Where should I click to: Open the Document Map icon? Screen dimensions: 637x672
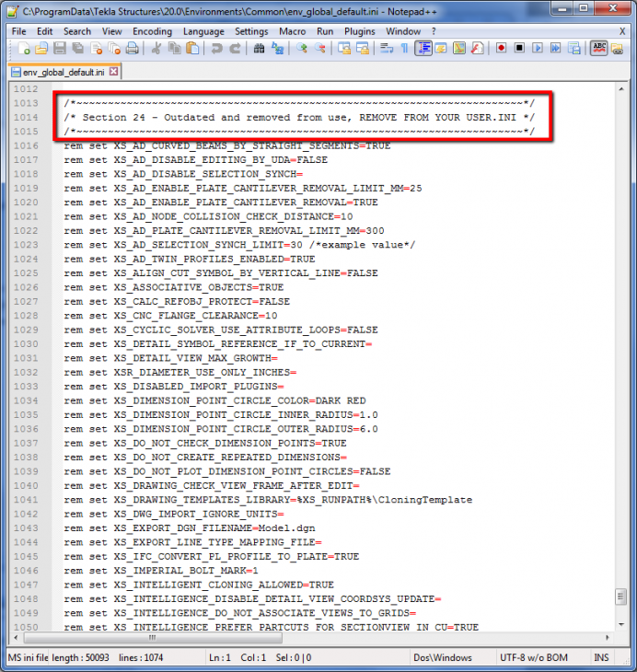point(459,49)
